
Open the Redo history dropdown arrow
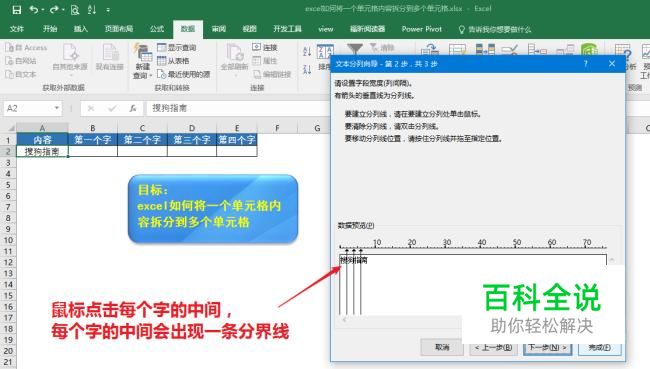coord(63,10)
